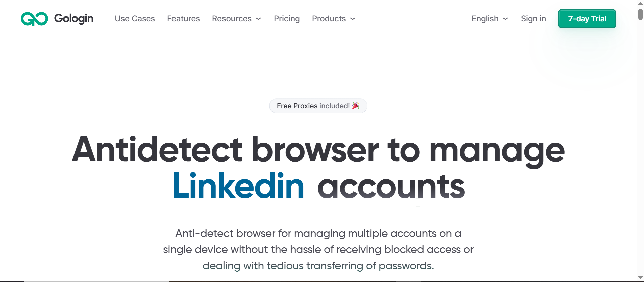Open the English language selector
The width and height of the screenshot is (644, 282).
tap(485, 19)
